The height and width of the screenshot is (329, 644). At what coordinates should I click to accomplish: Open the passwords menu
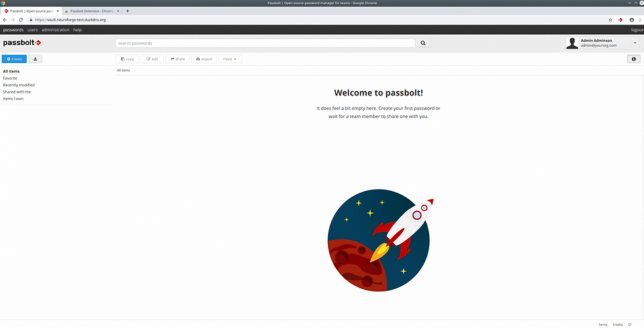click(x=13, y=30)
